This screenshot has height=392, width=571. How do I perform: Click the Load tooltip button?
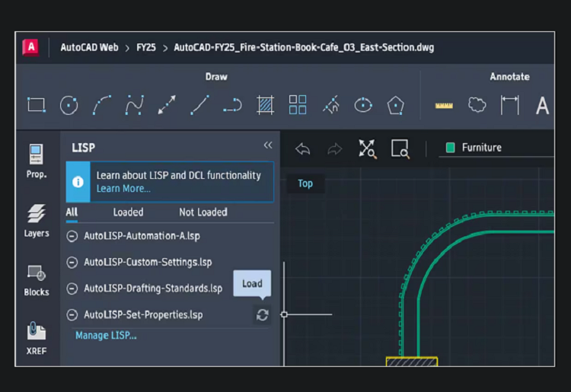pyautogui.click(x=252, y=283)
